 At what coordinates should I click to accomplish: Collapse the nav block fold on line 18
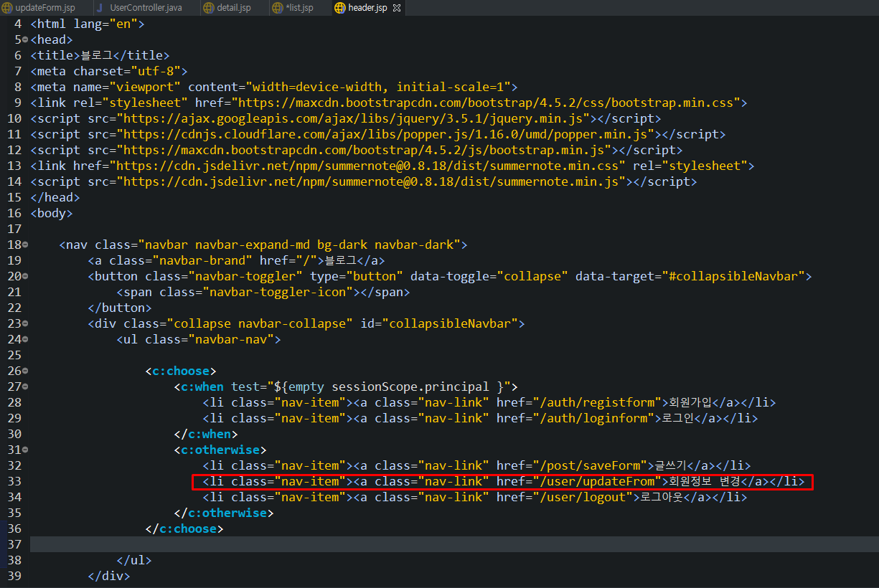tap(25, 245)
